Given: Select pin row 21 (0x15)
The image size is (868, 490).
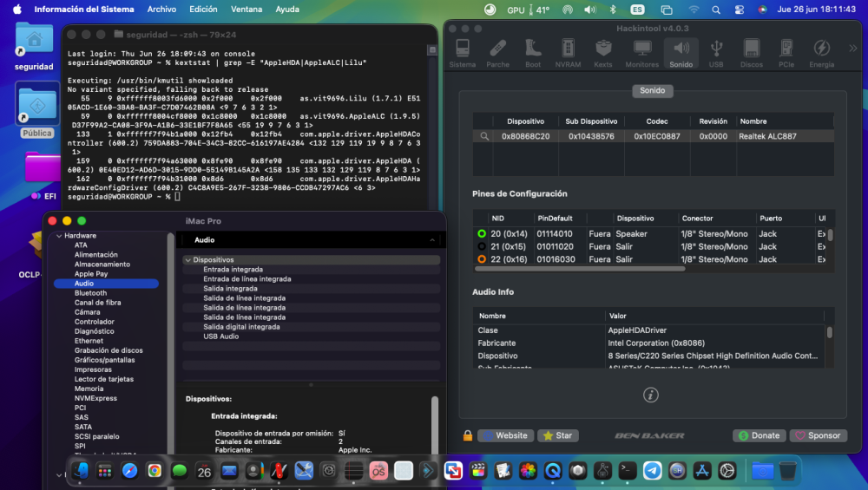Looking at the screenshot, I should 650,246.
